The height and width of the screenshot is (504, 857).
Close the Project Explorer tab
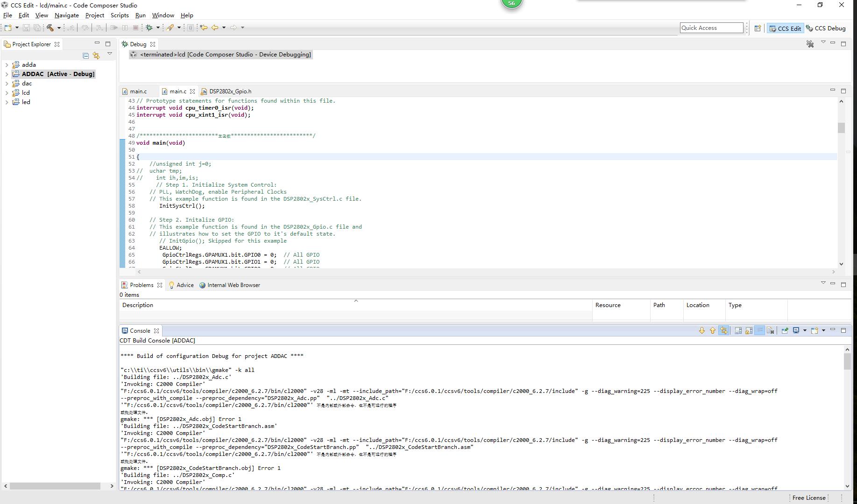[57, 44]
